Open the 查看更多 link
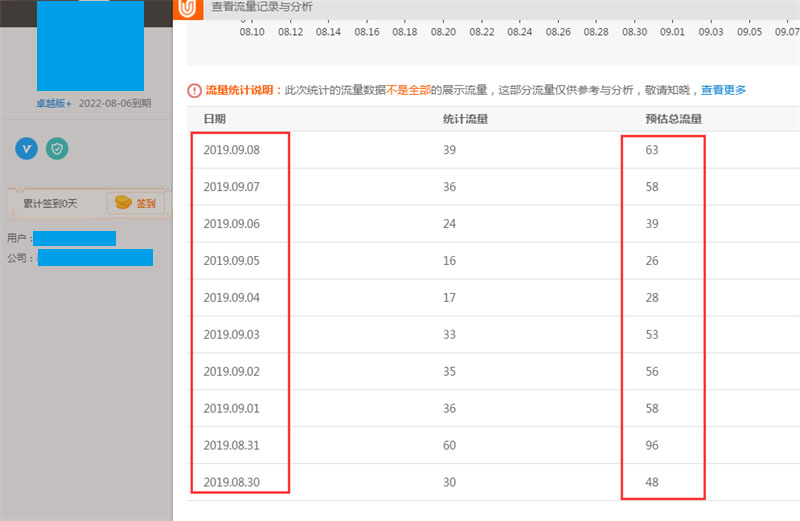800x521 pixels. click(723, 90)
